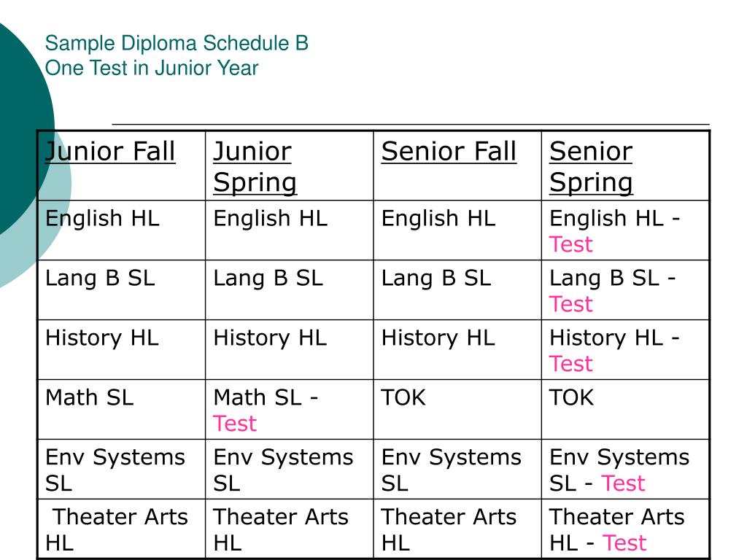This screenshot has height=560, width=747.
Task: Select pink 'Test' in Env Systems SL row
Action: point(623,483)
